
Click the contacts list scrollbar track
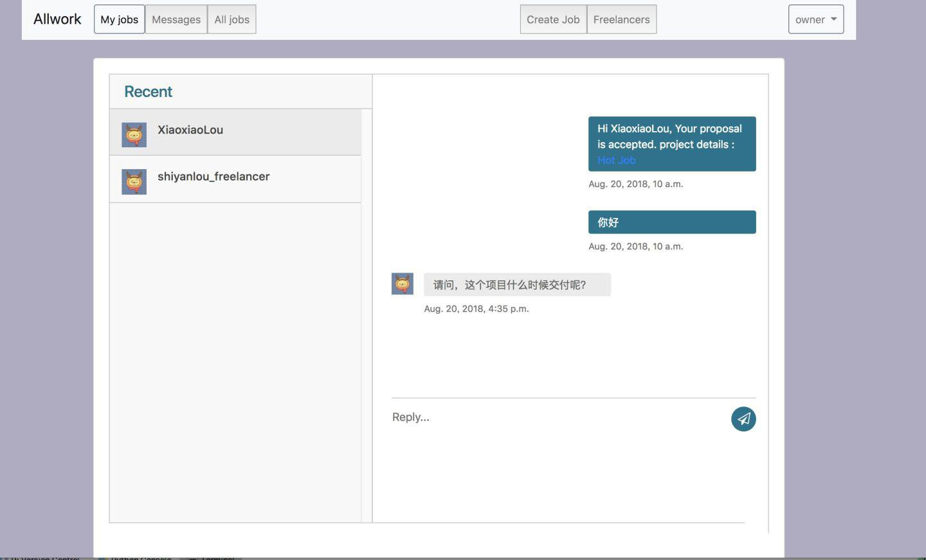pyautogui.click(x=367, y=315)
